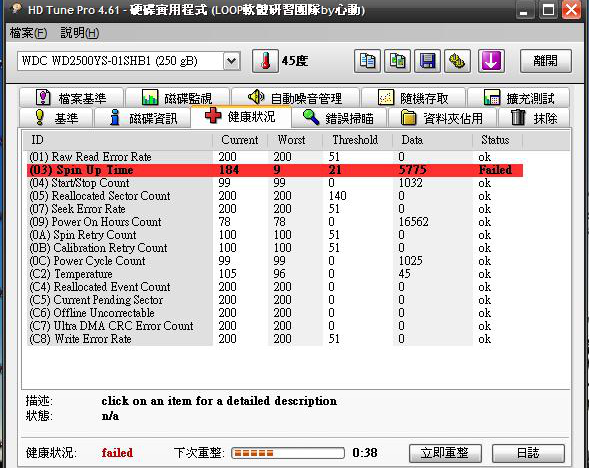The height and width of the screenshot is (468, 589).
Task: Click the refresh countdown progress bar
Action: [x=288, y=453]
